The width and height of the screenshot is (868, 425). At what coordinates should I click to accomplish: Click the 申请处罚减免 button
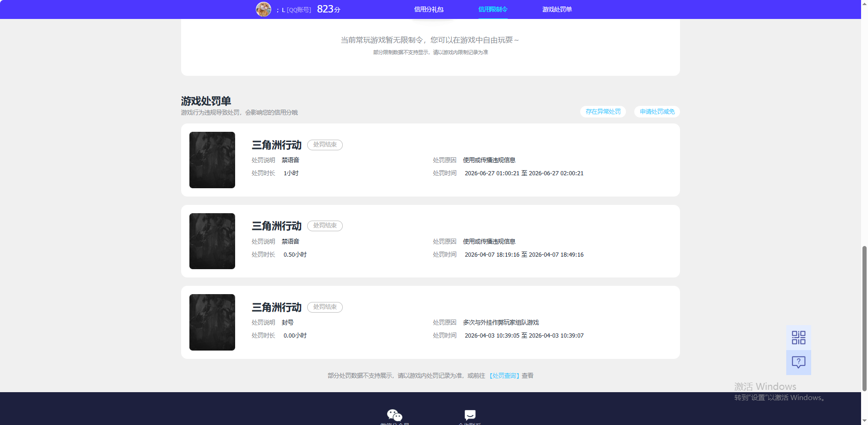(x=657, y=111)
